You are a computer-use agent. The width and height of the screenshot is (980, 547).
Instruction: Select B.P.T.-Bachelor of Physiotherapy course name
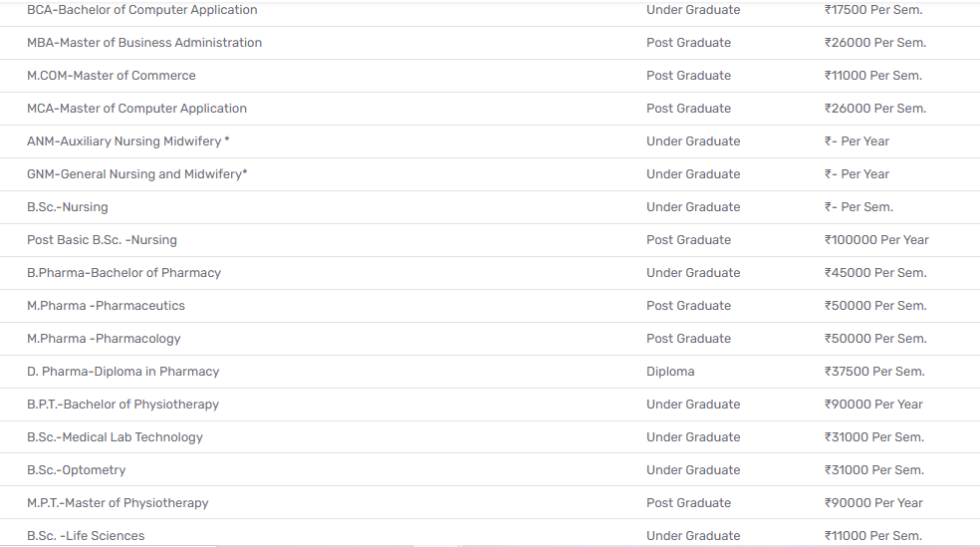[122, 405]
